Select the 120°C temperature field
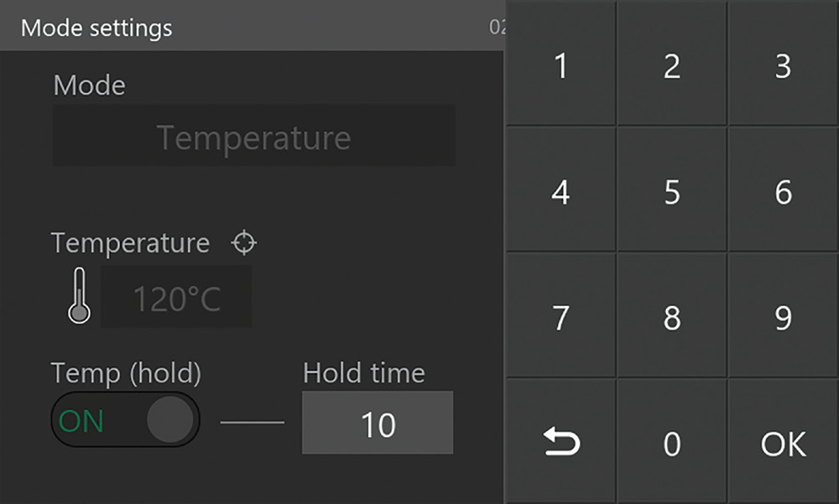Screen dimensions: 839x504 click(176, 298)
